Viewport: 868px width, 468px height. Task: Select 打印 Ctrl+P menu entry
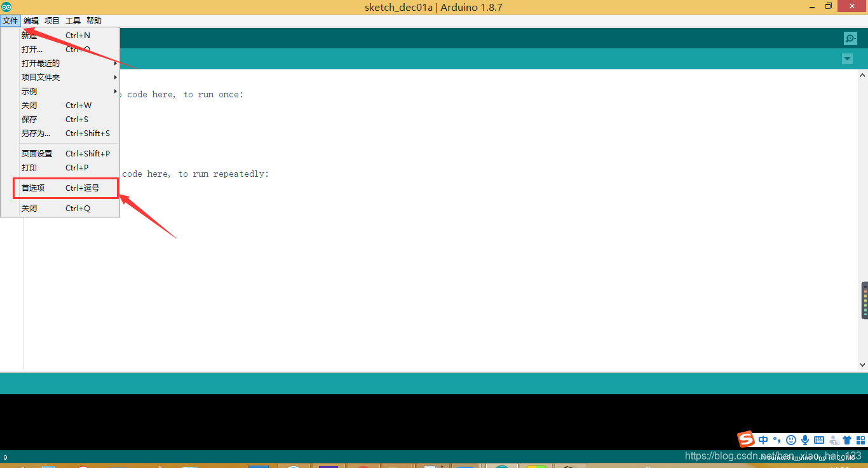(60, 168)
